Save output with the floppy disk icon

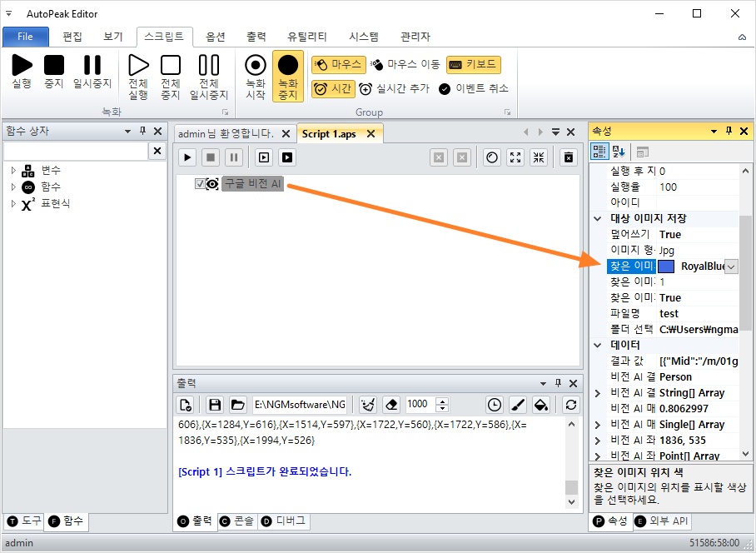click(x=215, y=405)
